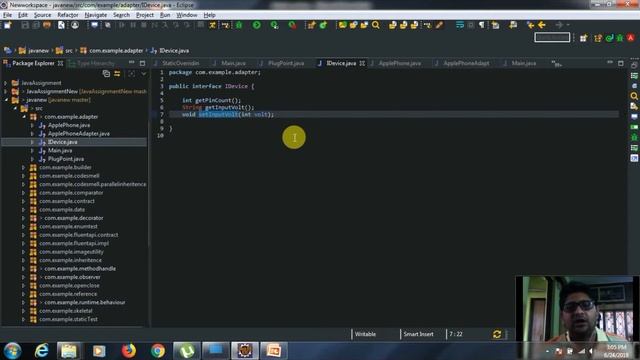Collapse the src folder node
640x360 pixels.
click(x=15, y=108)
